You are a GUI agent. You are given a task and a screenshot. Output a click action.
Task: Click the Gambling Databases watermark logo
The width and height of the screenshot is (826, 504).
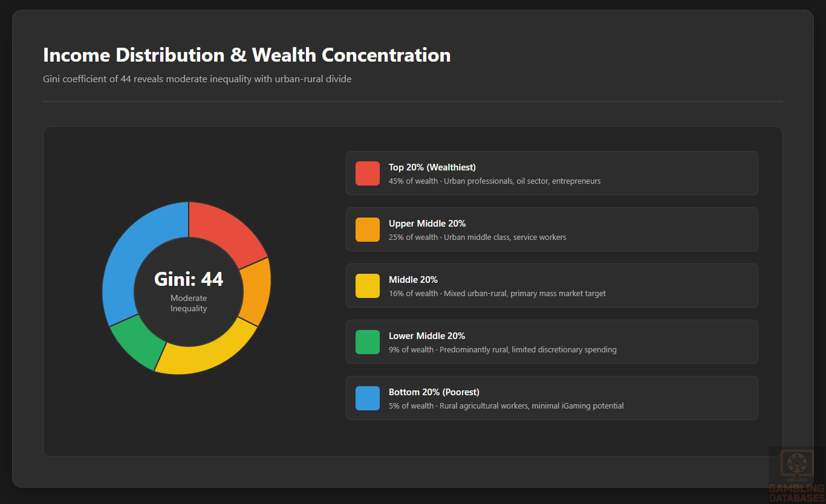pyautogui.click(x=796, y=476)
